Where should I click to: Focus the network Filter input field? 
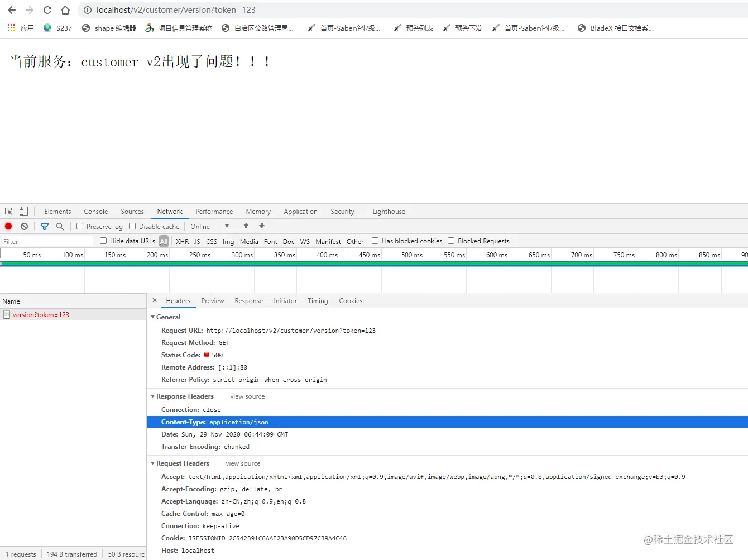click(47, 241)
